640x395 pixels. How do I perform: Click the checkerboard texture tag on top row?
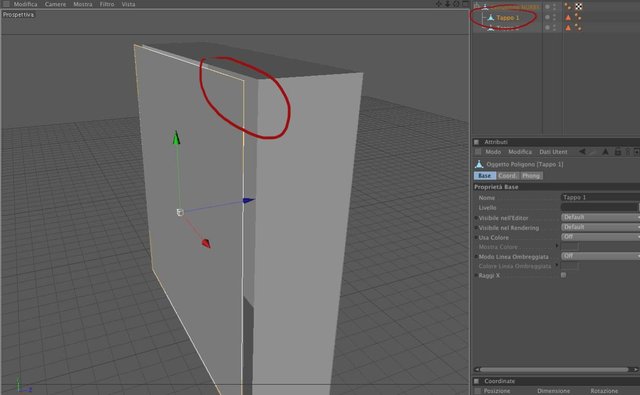point(579,6)
